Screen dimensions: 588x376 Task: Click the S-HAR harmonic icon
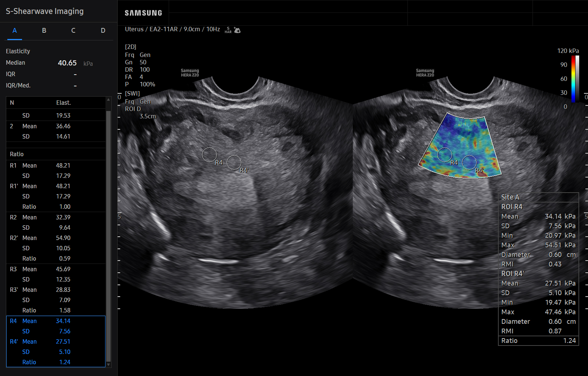coord(228,30)
